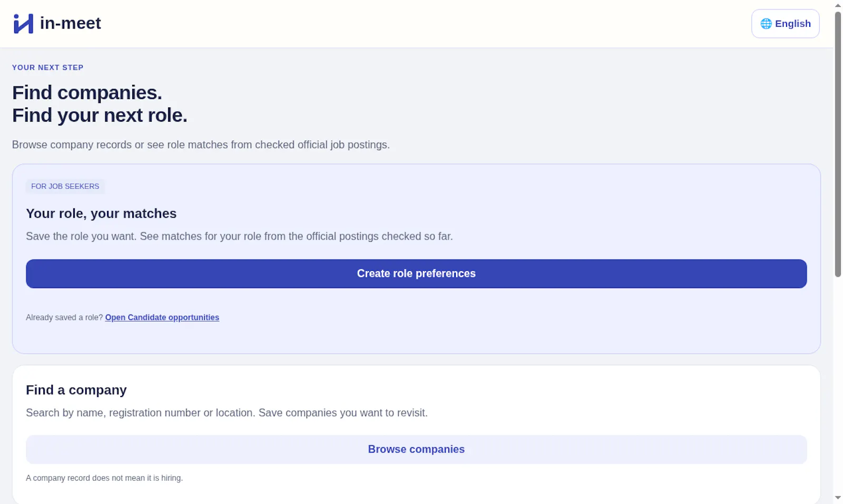
Task: Click the page's vertical scrollbar thumb
Action: (x=838, y=143)
